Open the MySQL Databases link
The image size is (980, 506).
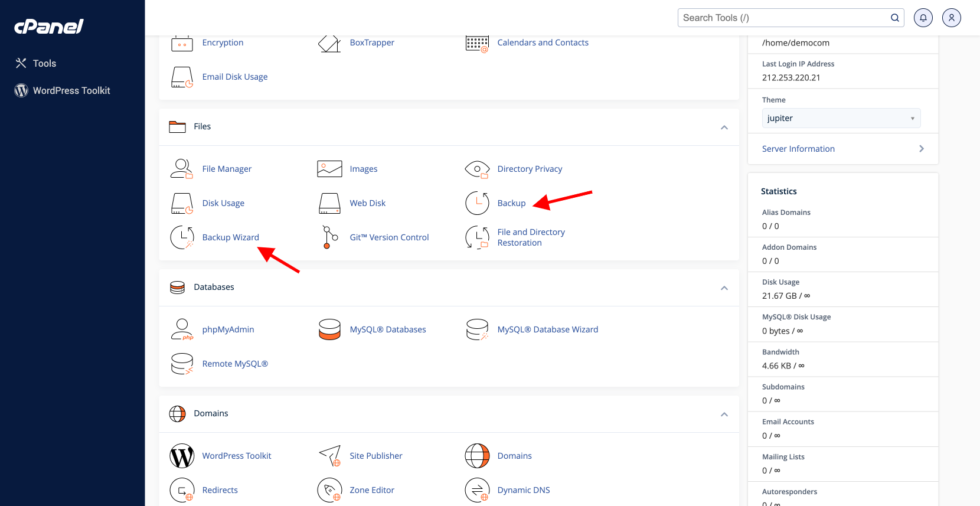[x=388, y=329]
